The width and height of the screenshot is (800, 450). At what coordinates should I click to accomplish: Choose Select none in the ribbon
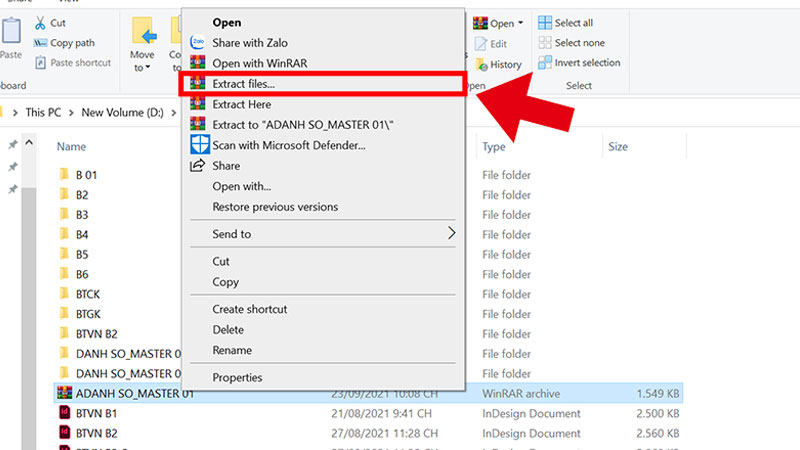click(x=579, y=43)
